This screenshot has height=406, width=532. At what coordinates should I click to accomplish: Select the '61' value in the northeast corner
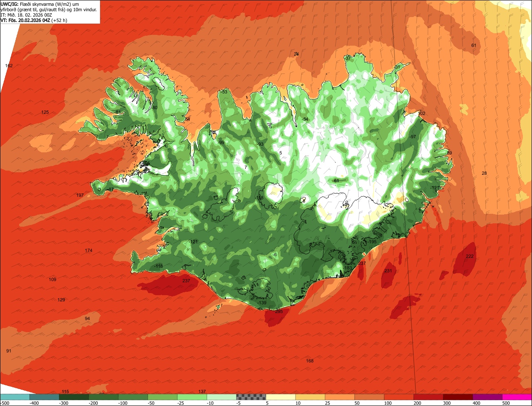pos(474,45)
